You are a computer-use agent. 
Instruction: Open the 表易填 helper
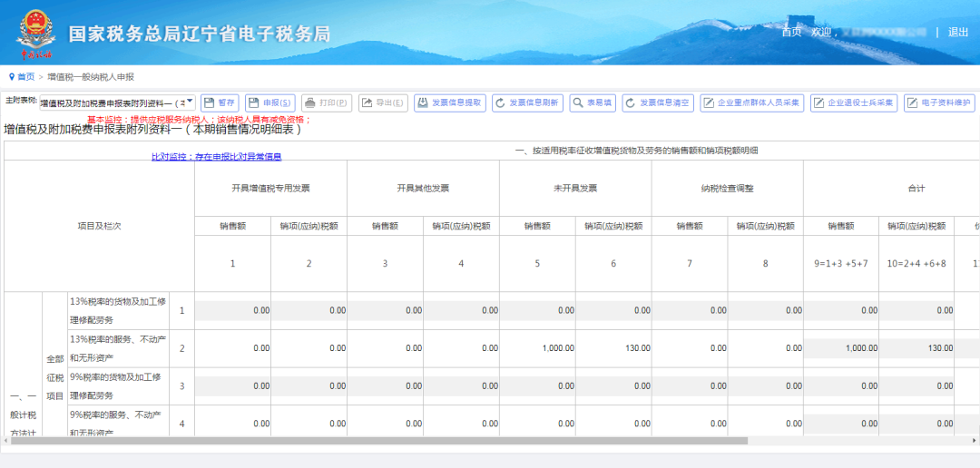coord(593,103)
